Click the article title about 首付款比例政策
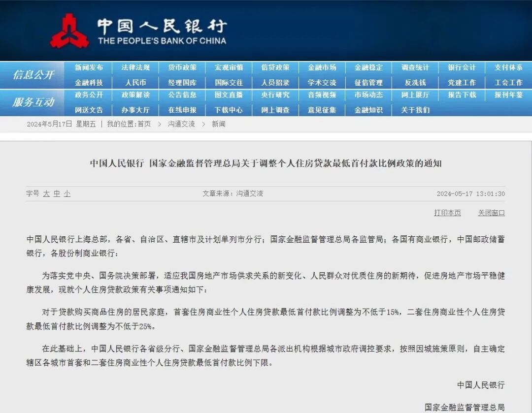This screenshot has width=532, height=413. [266, 163]
